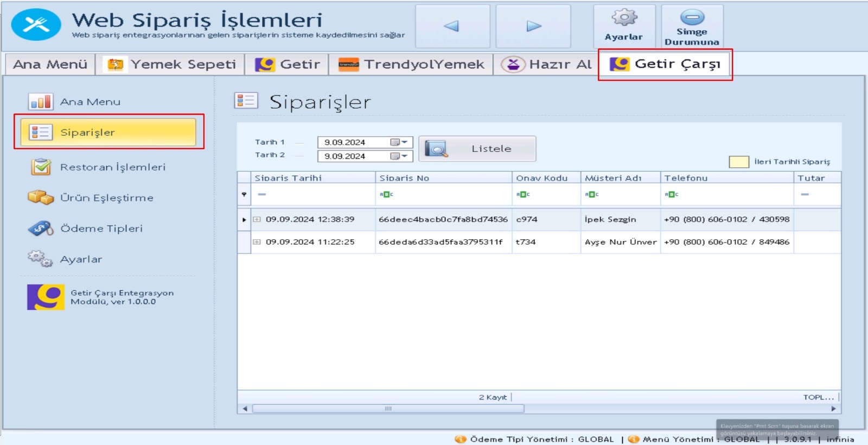This screenshot has height=445, width=868.
Task: Open Tutar filter equals icon
Action: click(x=805, y=194)
